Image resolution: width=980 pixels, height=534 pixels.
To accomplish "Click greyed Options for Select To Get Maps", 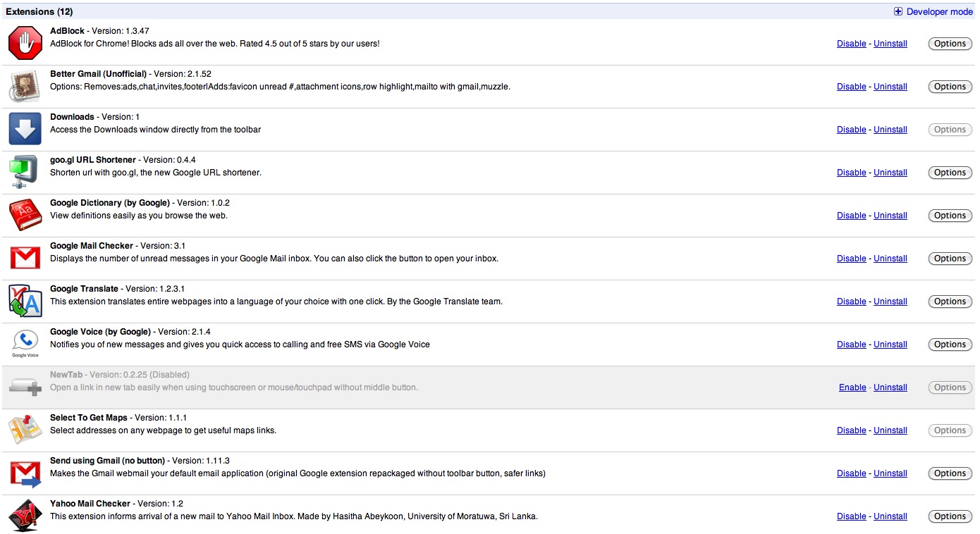I will point(950,430).
